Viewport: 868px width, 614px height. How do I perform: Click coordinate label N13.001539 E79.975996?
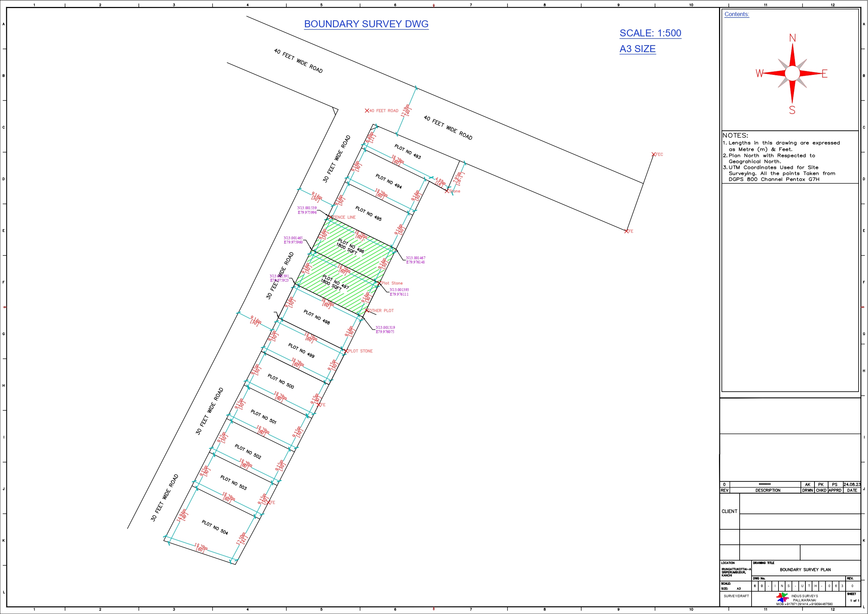click(x=307, y=210)
